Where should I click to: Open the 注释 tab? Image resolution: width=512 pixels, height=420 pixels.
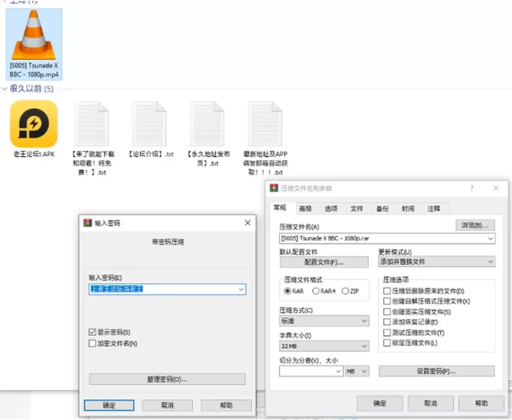[x=434, y=209]
